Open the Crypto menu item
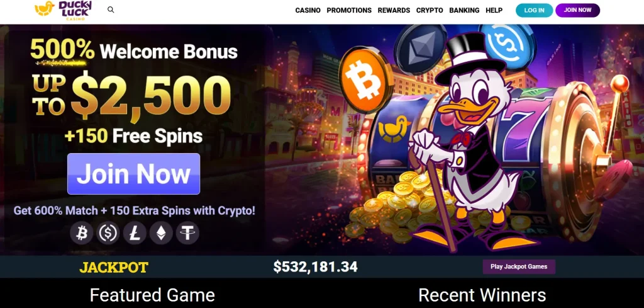This screenshot has width=644, height=308. (430, 10)
